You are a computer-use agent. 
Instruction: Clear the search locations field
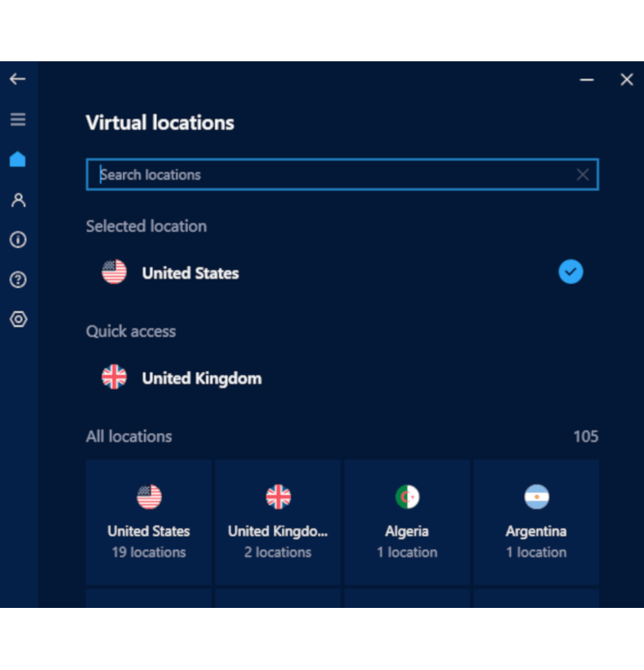coord(583,174)
